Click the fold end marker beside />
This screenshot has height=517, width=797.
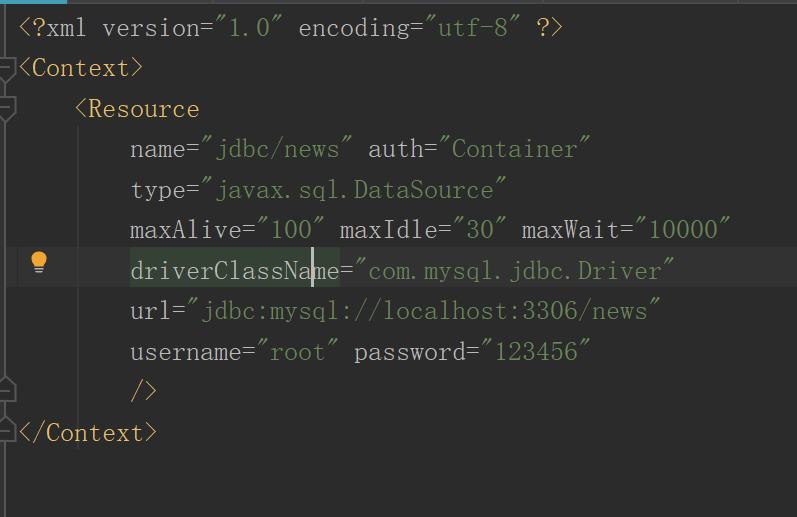[7, 390]
